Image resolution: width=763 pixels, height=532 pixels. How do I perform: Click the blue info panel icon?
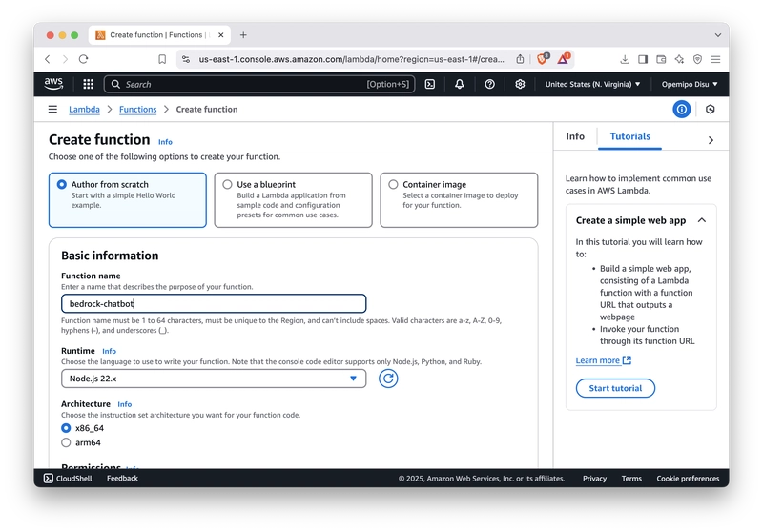click(681, 110)
